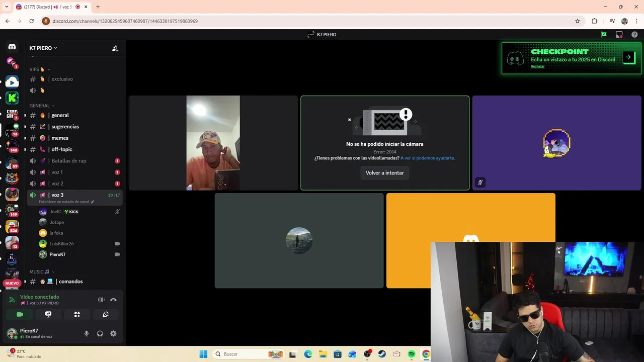Select user Jotape in voice list
This screenshot has width=644, height=362.
point(79,222)
